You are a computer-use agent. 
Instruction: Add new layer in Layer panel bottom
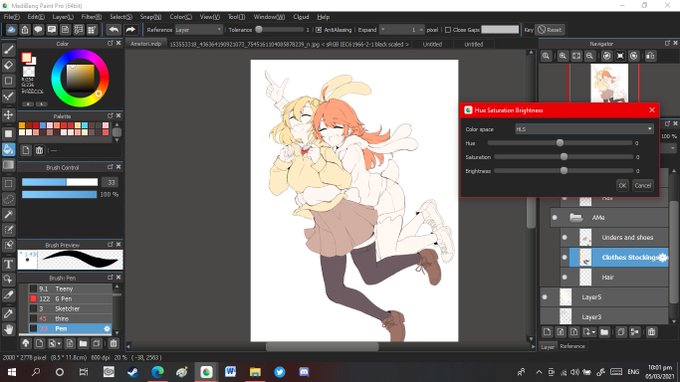(547, 332)
